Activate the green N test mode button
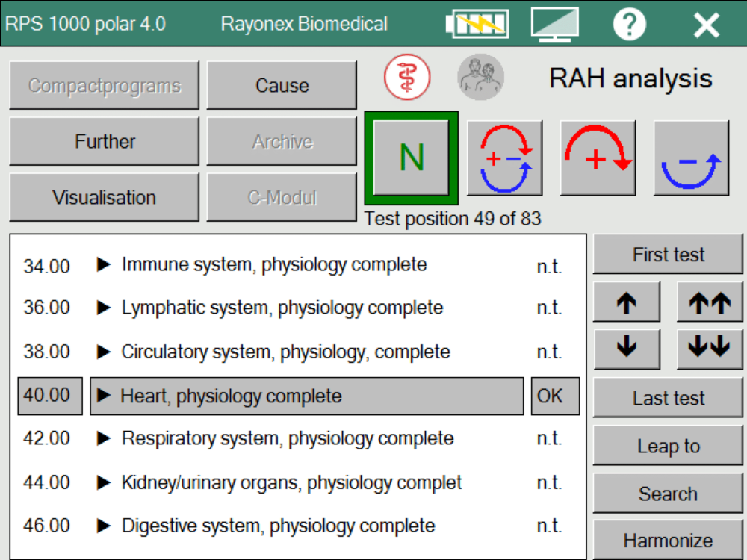747x560 pixels. coord(410,158)
